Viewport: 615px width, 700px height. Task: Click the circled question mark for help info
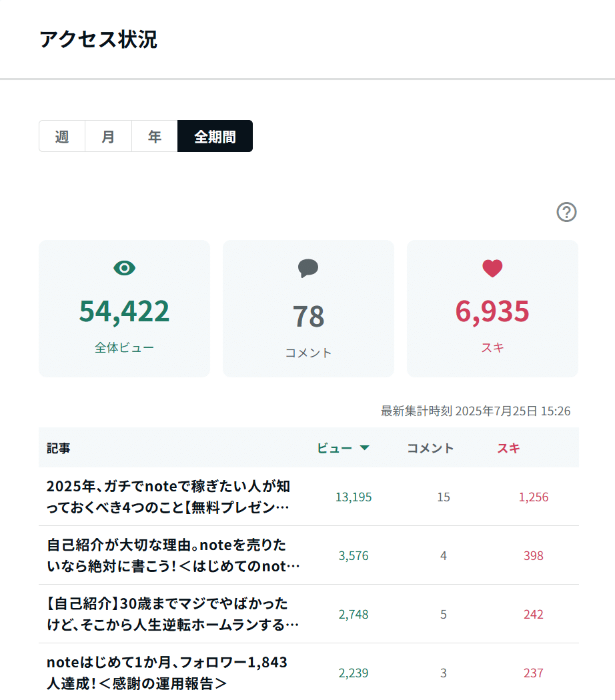click(x=566, y=212)
